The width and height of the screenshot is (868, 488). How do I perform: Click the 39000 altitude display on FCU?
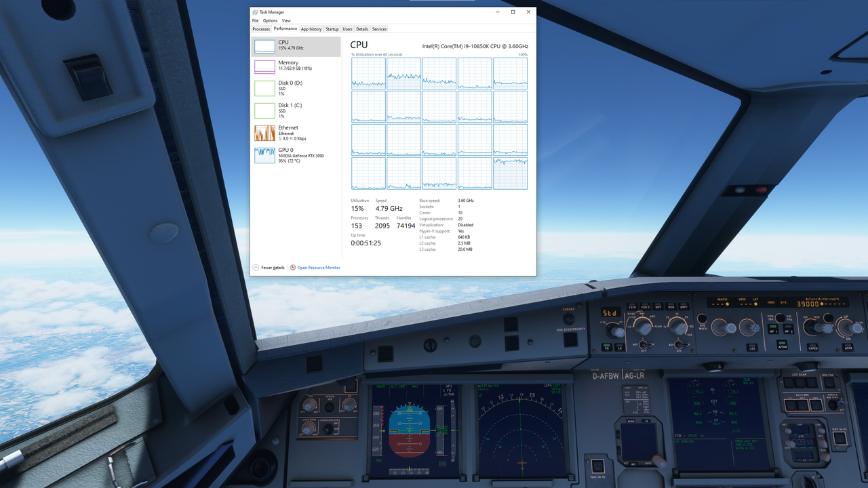(x=808, y=304)
